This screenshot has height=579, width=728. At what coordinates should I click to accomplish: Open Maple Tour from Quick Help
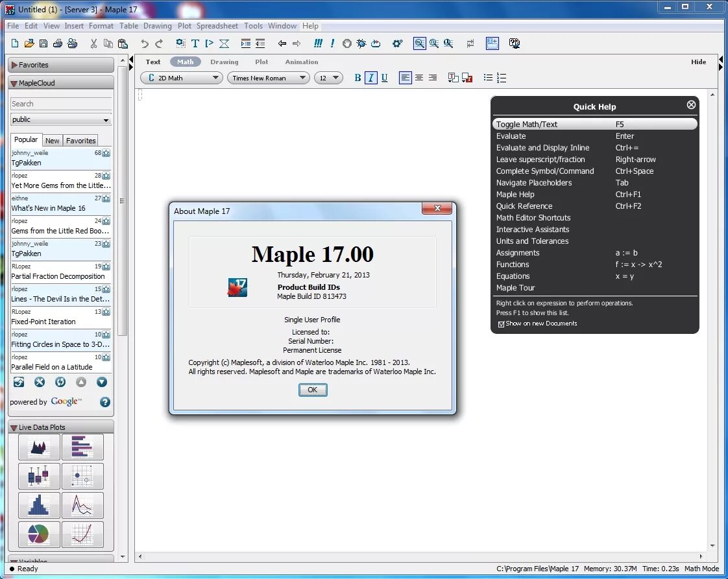[x=515, y=288]
